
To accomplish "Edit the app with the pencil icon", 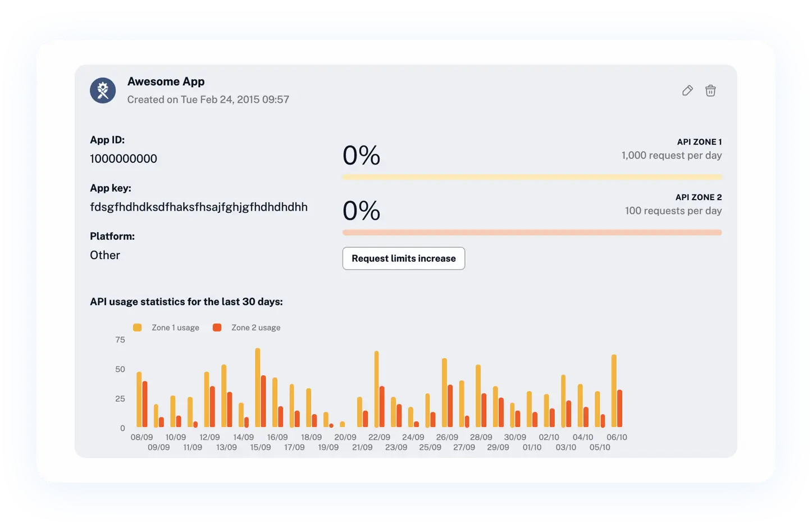I will [687, 90].
